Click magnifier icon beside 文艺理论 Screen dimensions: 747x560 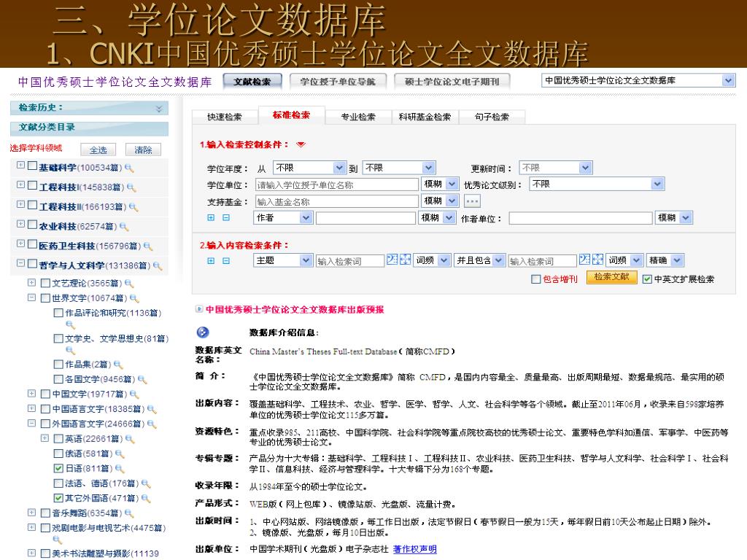[x=129, y=284]
